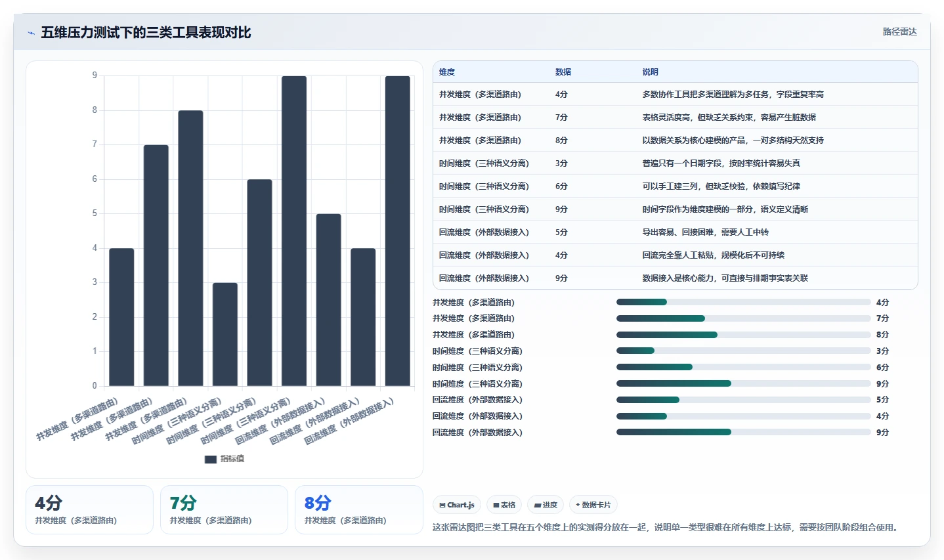Click the chart bar reaching value 3

pyautogui.click(x=225, y=334)
